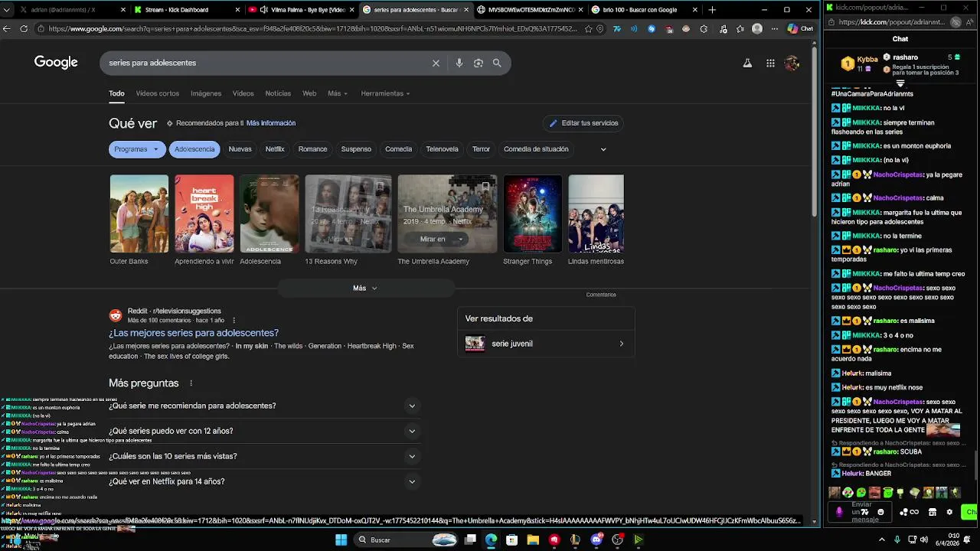Open the new tab plus button
Viewport: 980px width, 551px height.
point(712,10)
